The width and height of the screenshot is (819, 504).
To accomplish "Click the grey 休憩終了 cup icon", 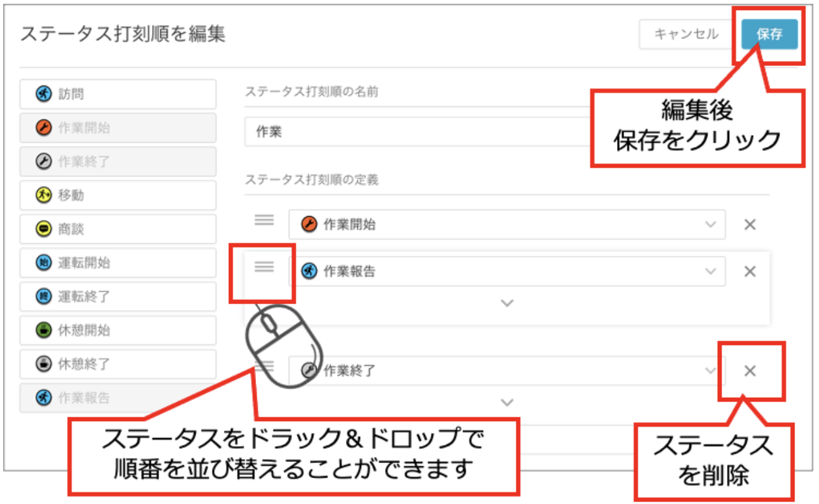I will click(43, 364).
